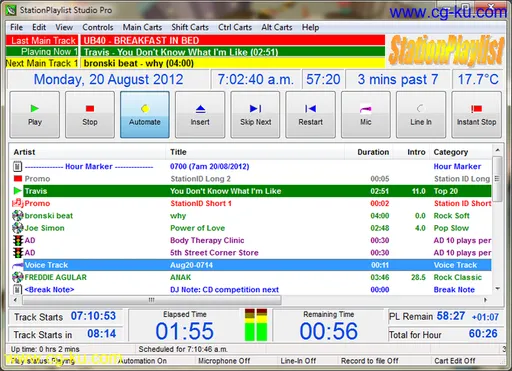
Task: Click traffic light icon for Body Therapy Clinic
Action: tap(18, 240)
